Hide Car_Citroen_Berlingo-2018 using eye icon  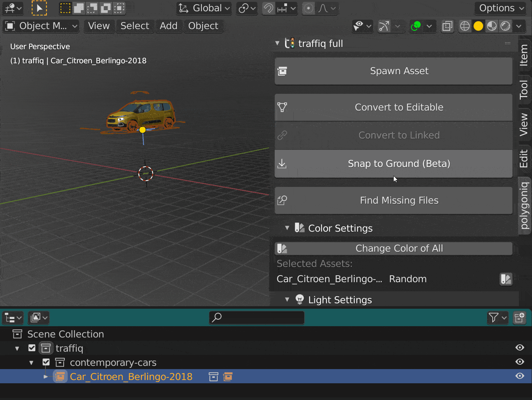(520, 376)
